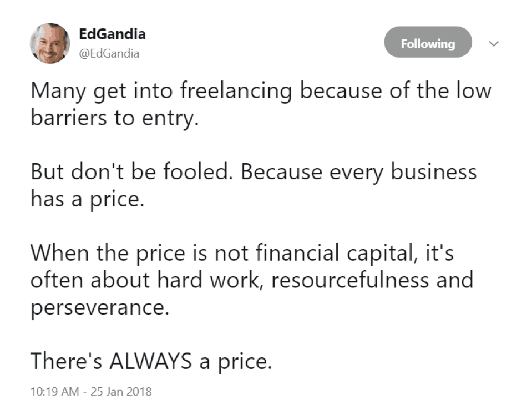Click the capitalized word ALWAYS

(x=151, y=361)
